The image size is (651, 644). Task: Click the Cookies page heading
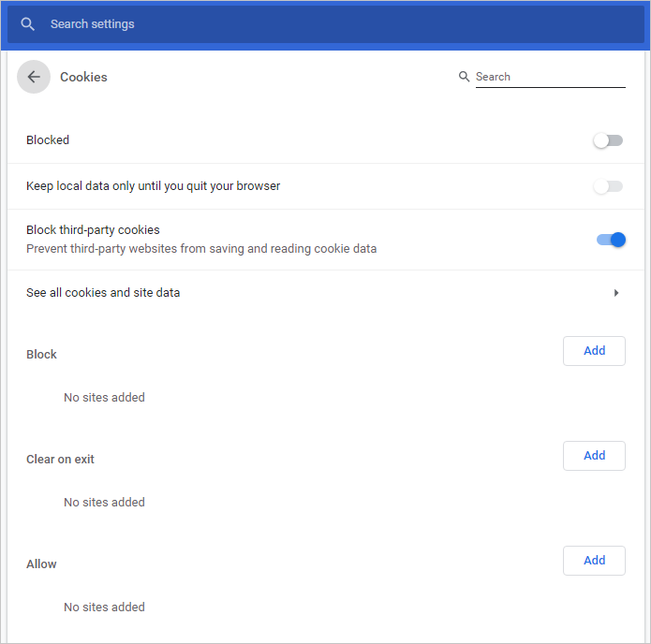coord(83,78)
